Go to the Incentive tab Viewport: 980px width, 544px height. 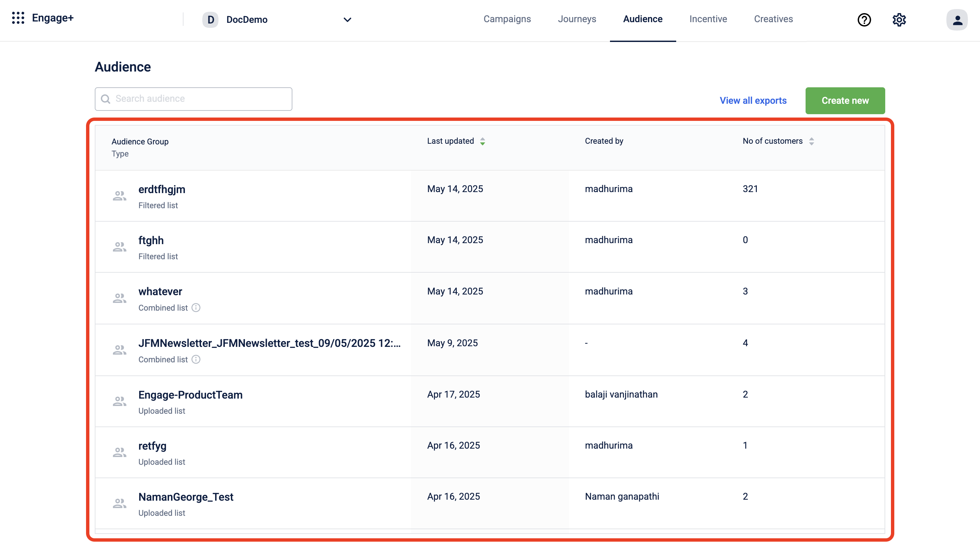[x=707, y=19]
